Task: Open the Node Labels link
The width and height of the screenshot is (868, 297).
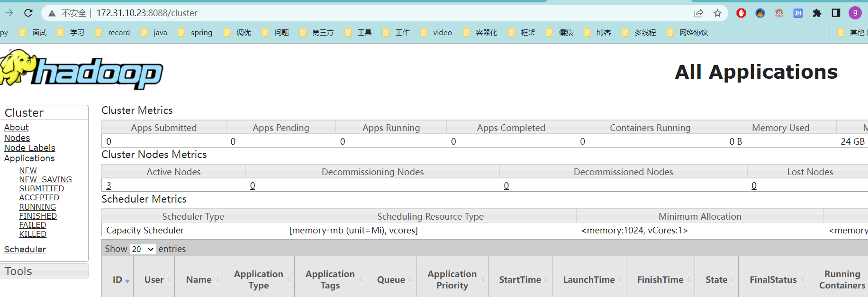Action: click(30, 148)
